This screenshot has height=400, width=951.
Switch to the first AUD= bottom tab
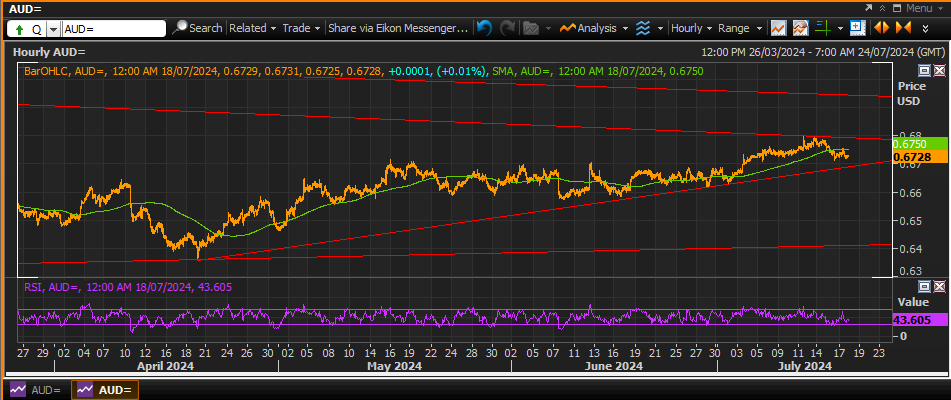[x=35, y=390]
